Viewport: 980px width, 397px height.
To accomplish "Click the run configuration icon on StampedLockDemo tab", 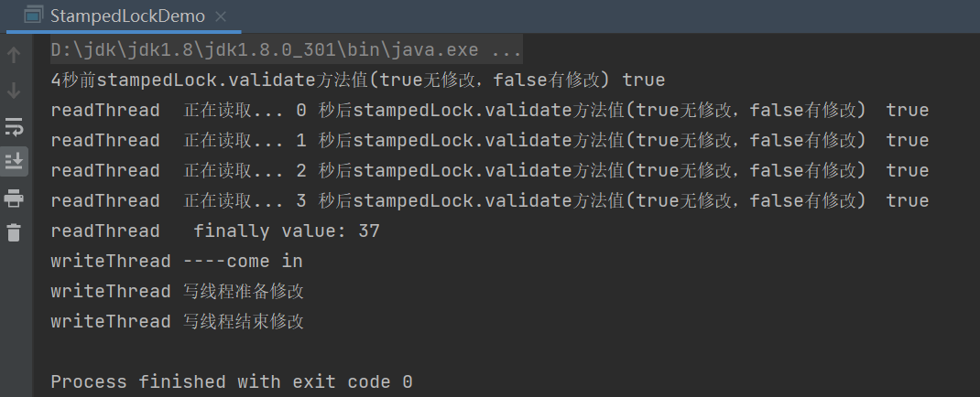I will [33, 16].
